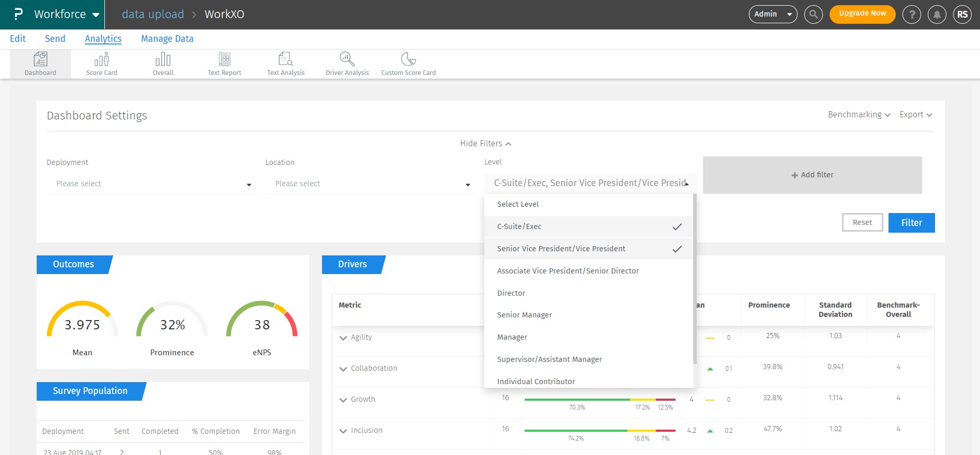Open the Admin role dropdown
This screenshot has width=980, height=455.
(773, 14)
